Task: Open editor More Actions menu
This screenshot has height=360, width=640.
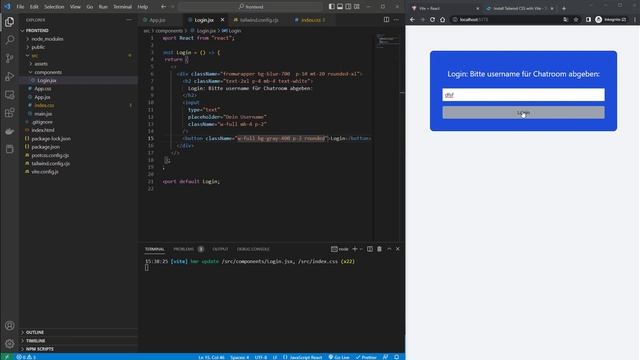Action: click(x=396, y=20)
